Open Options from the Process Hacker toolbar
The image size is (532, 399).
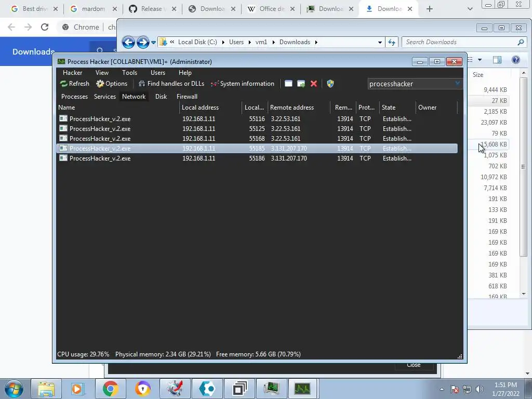(112, 84)
